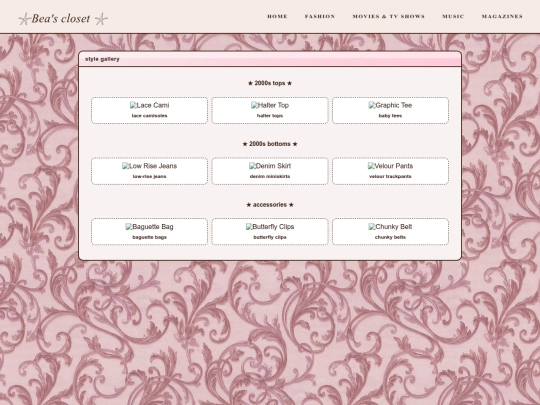Click the "butterfly clips" caption
540x405 pixels.
[270, 237]
